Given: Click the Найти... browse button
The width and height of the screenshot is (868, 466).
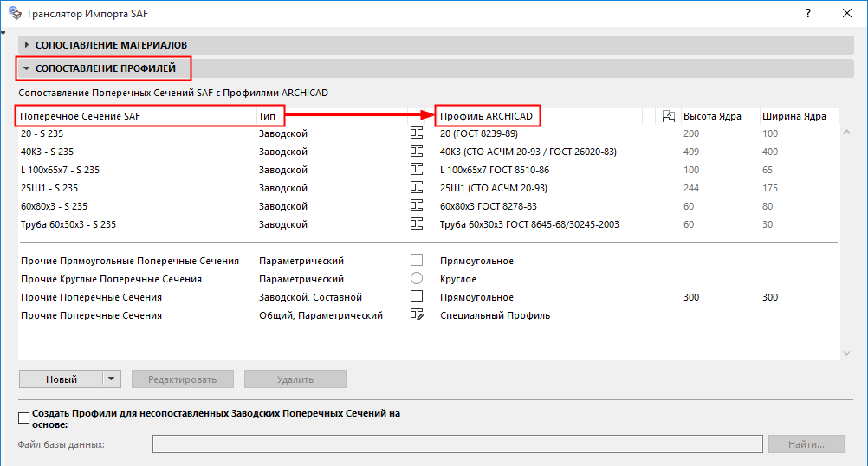Looking at the screenshot, I should tap(806, 444).
